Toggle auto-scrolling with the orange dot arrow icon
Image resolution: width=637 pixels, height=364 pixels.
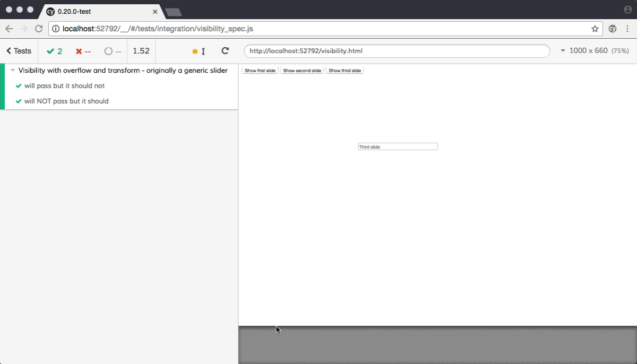(x=199, y=51)
